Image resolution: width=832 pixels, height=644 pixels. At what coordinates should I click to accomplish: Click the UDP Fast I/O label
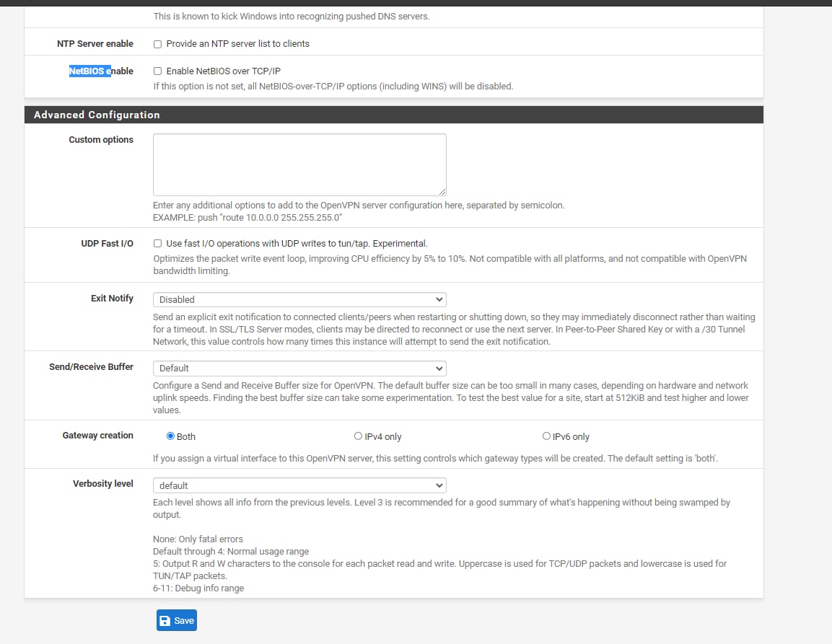click(108, 244)
